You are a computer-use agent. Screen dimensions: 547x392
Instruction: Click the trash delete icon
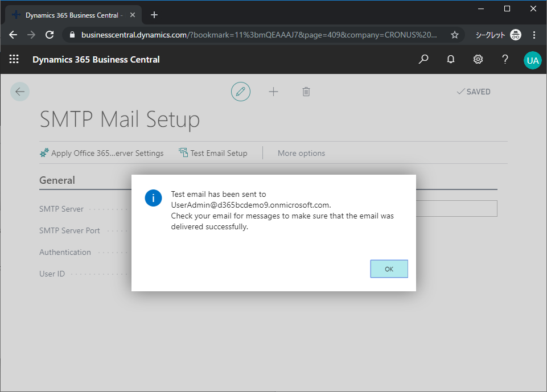click(306, 92)
